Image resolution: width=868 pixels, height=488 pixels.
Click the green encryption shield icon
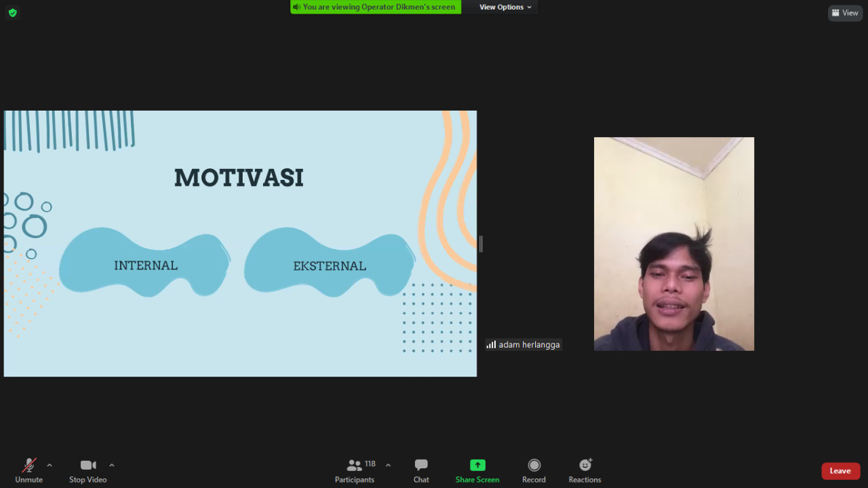pyautogui.click(x=12, y=12)
